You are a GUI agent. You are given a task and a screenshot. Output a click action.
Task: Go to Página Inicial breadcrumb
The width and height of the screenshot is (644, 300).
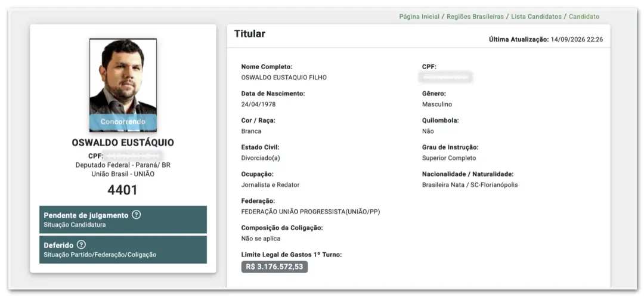(x=419, y=17)
